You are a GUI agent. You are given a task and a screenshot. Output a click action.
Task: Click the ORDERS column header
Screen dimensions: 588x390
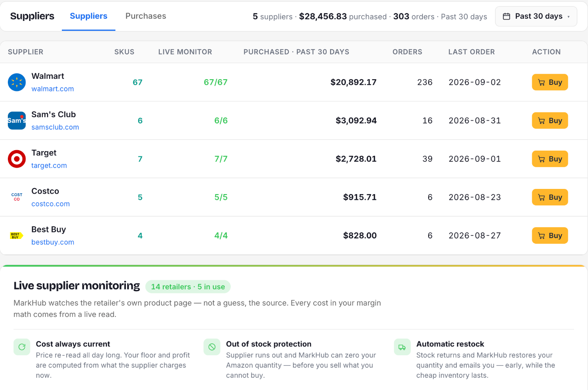tap(407, 52)
